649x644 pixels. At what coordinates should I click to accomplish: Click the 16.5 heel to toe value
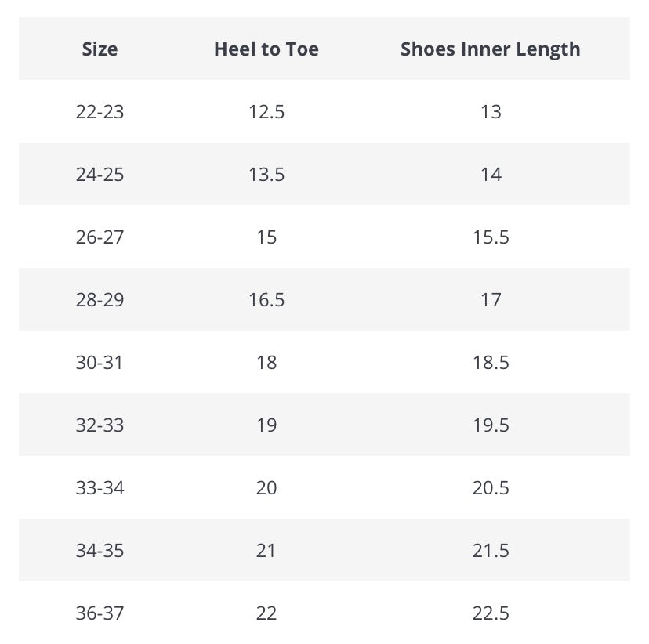(x=266, y=300)
